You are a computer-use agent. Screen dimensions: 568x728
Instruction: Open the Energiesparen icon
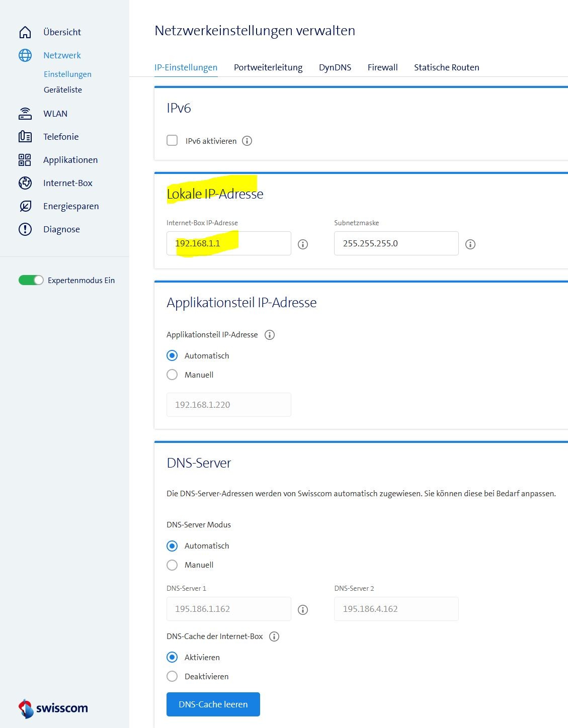(25, 206)
